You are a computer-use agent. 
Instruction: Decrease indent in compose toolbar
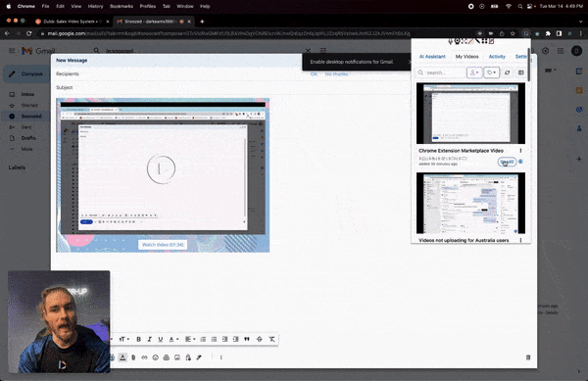[x=224, y=339]
